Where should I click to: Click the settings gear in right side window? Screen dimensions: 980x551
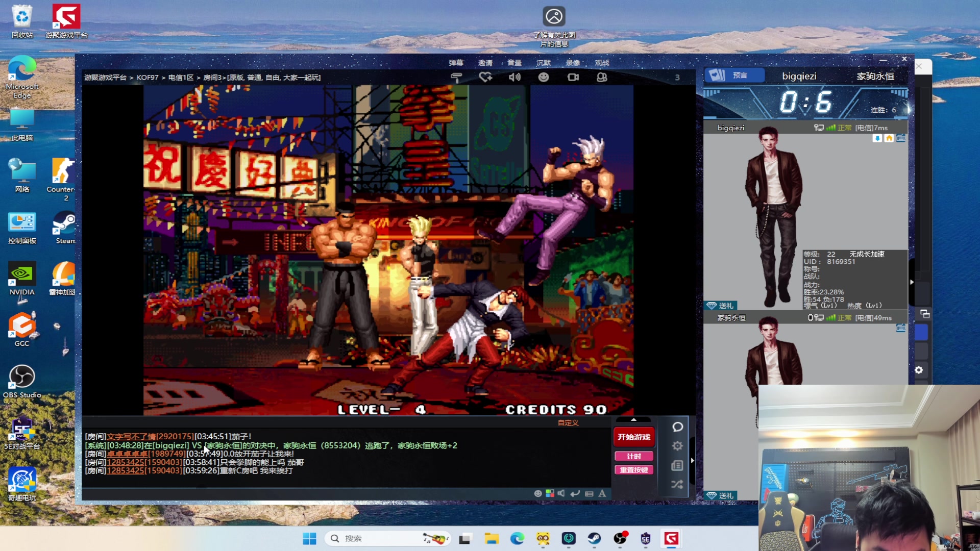(x=919, y=370)
